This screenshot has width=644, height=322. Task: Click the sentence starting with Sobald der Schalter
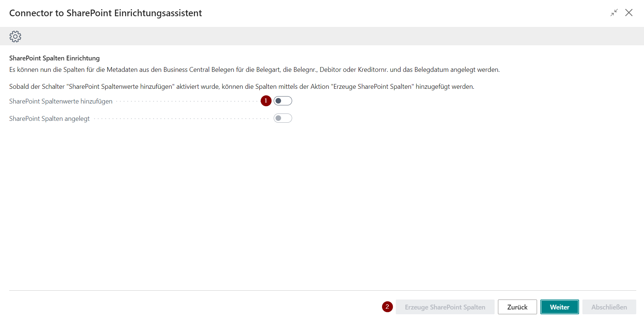pos(242,87)
